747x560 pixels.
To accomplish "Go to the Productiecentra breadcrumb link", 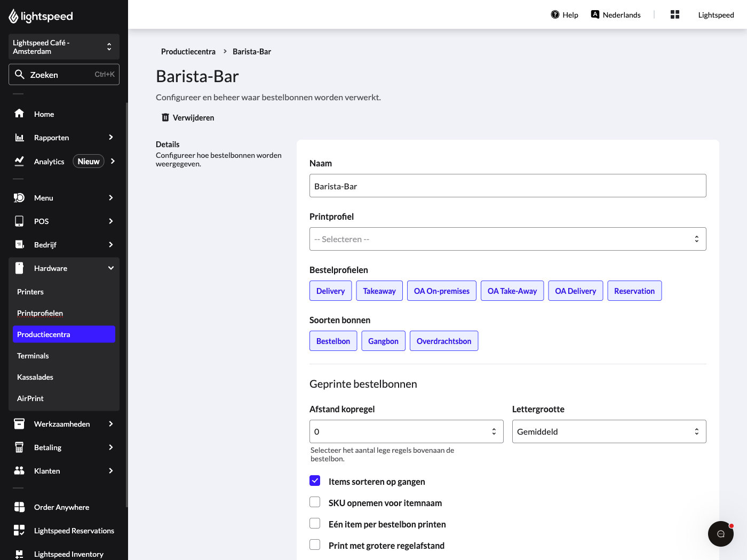I will point(188,52).
